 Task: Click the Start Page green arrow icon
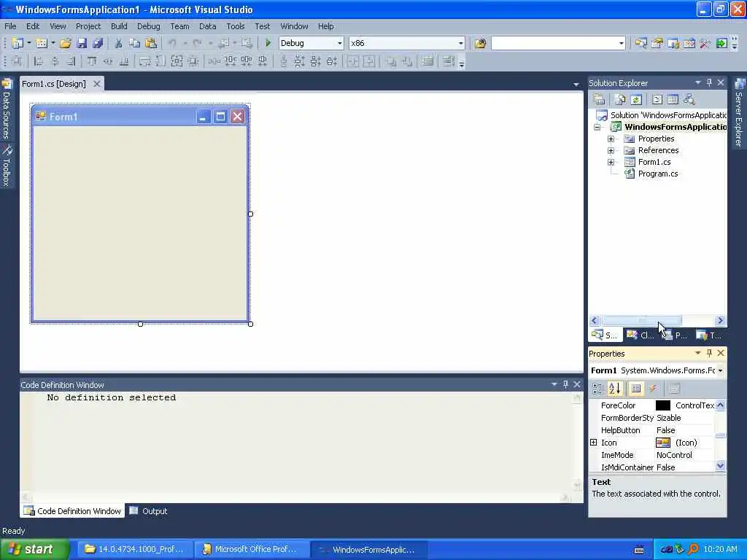[x=721, y=43]
